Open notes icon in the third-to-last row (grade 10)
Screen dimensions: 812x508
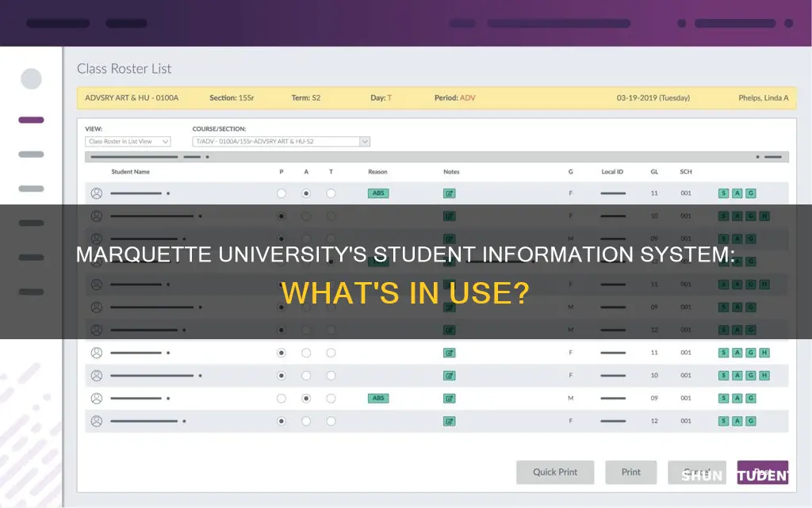pyautogui.click(x=449, y=376)
